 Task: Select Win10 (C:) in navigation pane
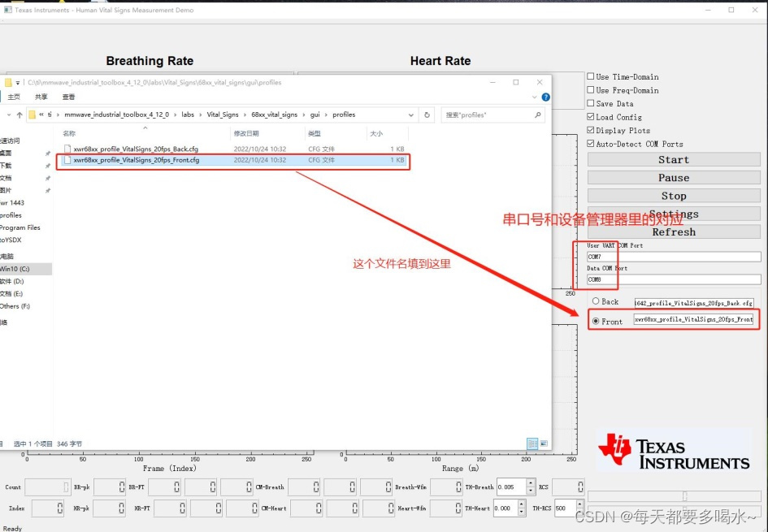(x=25, y=269)
